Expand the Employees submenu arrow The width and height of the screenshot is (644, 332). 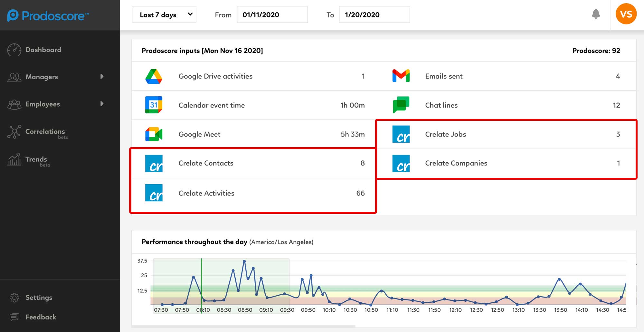(x=102, y=104)
